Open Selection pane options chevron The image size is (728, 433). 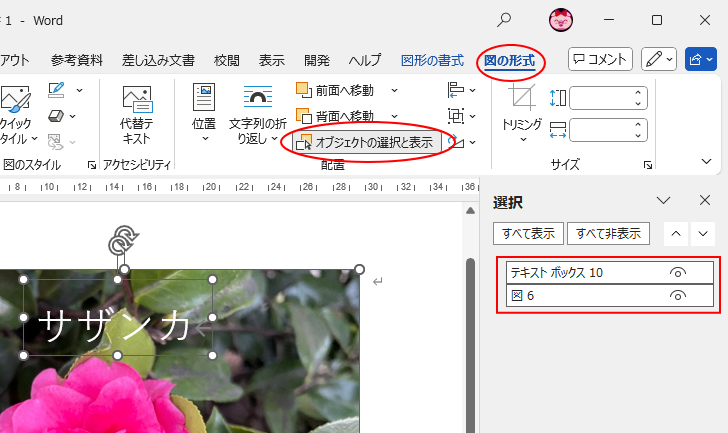pyautogui.click(x=663, y=200)
